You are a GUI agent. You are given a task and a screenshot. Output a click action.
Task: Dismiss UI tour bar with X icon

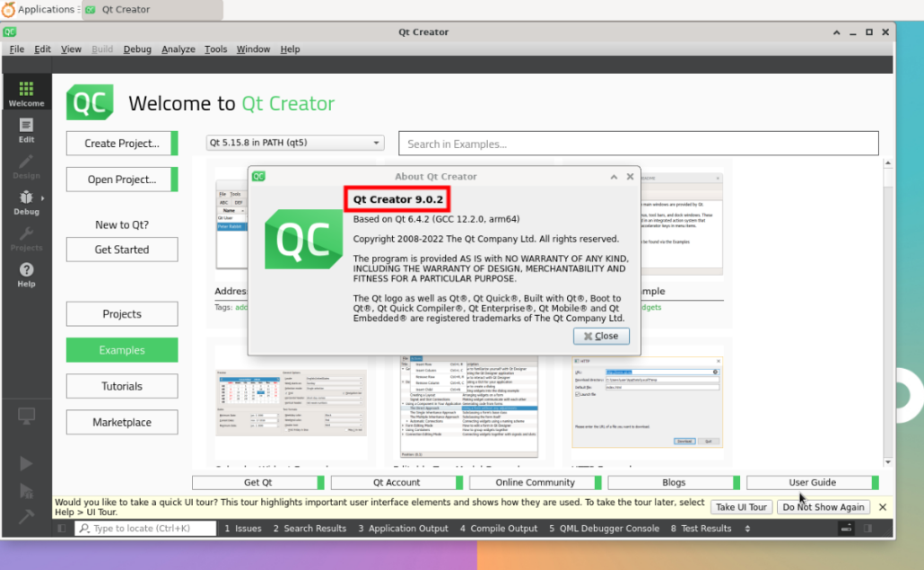click(882, 507)
